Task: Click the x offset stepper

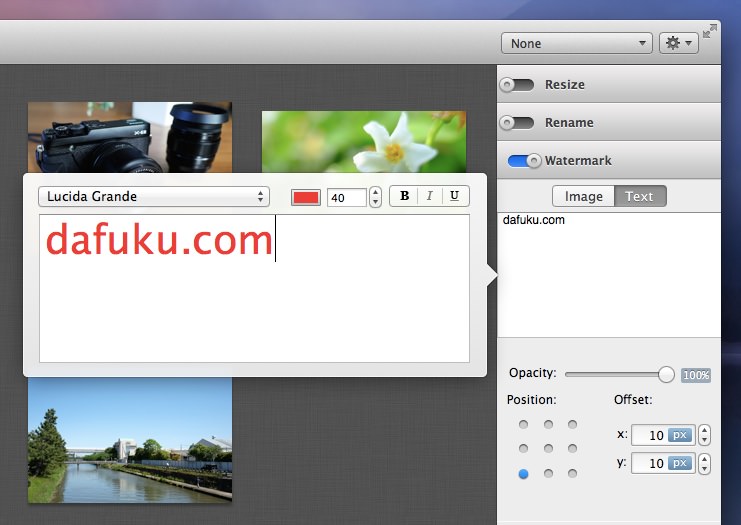Action: click(x=704, y=435)
